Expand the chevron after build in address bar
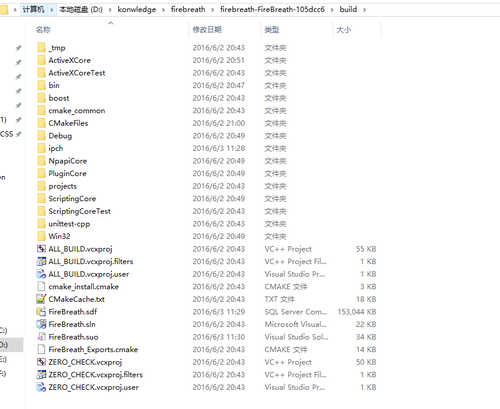The image size is (500, 409). pos(364,10)
